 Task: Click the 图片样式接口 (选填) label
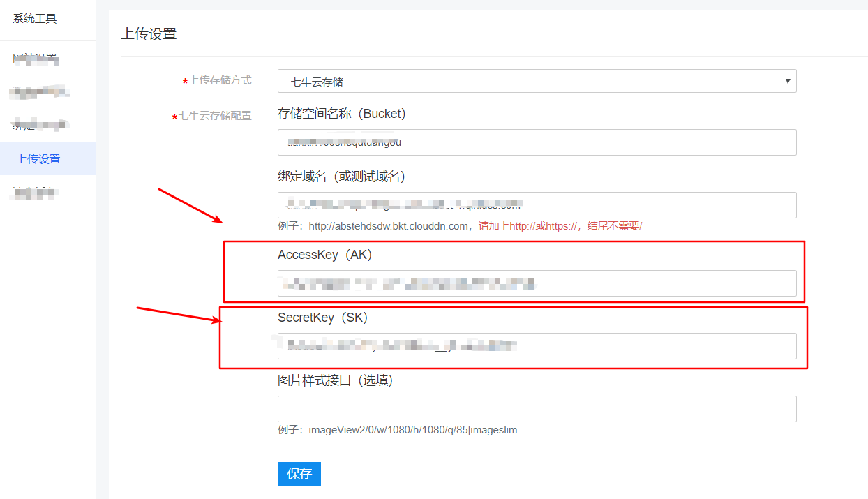click(x=336, y=380)
